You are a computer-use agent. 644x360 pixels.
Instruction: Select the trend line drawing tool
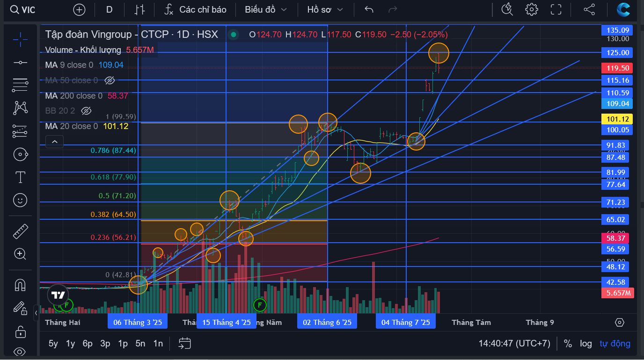[20, 62]
